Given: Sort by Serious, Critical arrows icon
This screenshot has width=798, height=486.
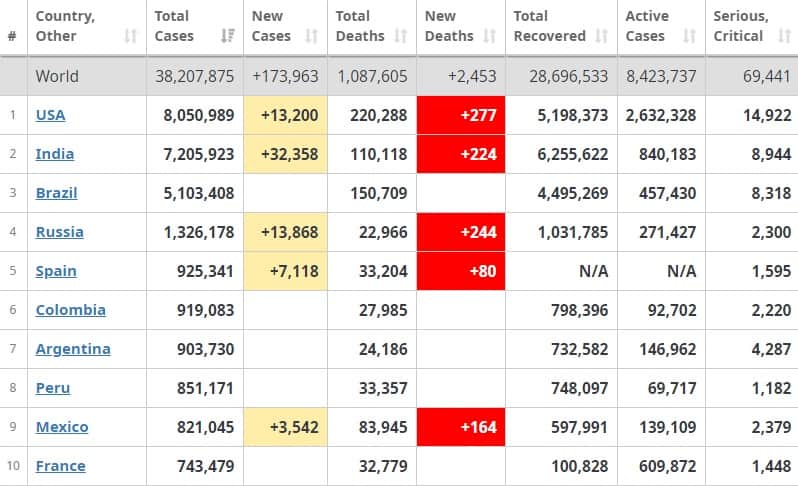Looking at the screenshot, I should click(x=784, y=36).
